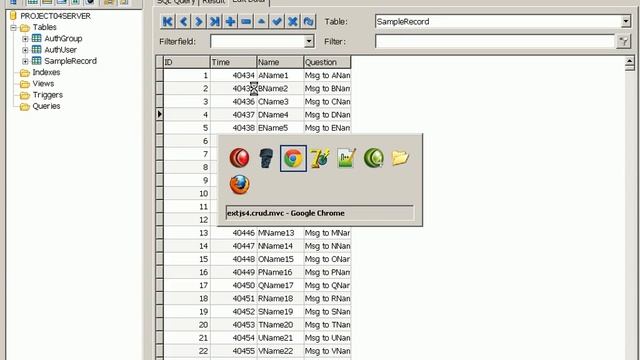The image size is (640, 360).
Task: Post edit with checkmark button
Action: point(277,21)
